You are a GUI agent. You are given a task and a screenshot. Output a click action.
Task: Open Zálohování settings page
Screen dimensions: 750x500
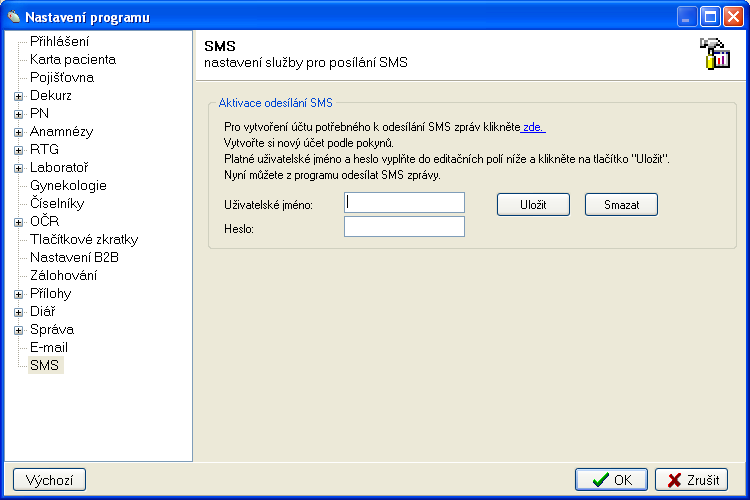coord(64,276)
